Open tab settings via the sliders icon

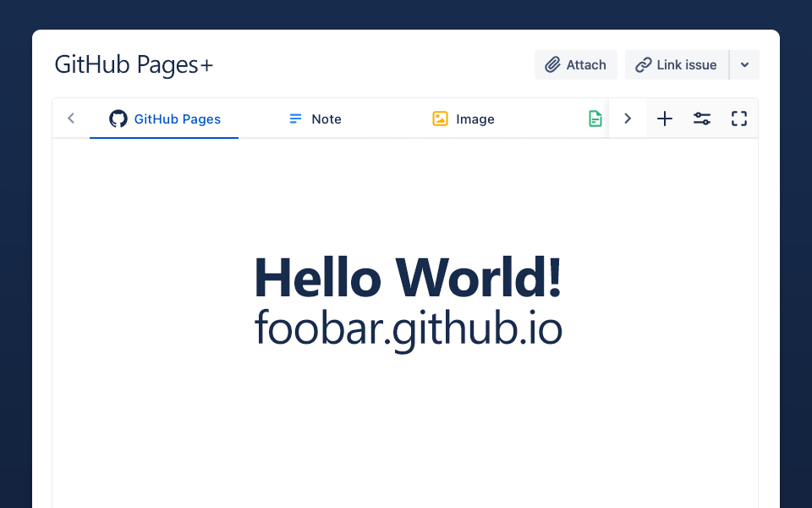coord(702,119)
